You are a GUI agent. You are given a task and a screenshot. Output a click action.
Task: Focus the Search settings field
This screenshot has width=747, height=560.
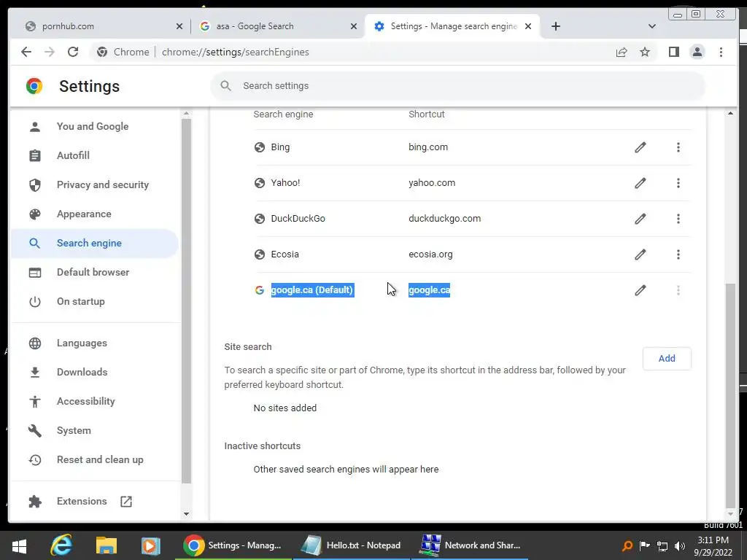pyautogui.click(x=458, y=86)
